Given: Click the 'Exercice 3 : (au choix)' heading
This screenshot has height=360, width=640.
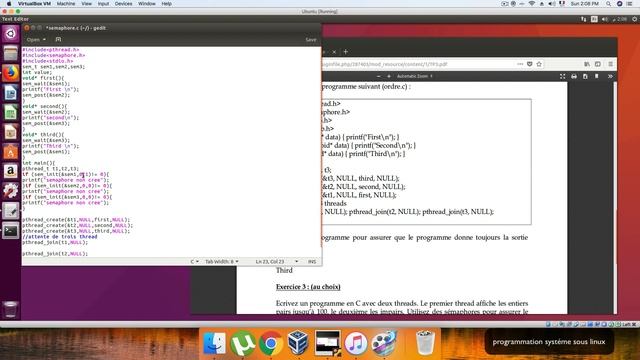Looking at the screenshot, I should point(308,287).
